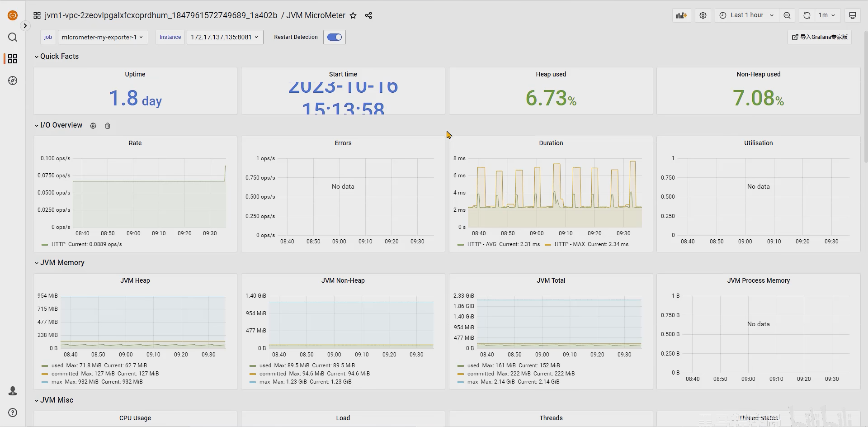Open the Heap used panel title menu
Viewport: 868px width, 427px height.
click(551, 74)
